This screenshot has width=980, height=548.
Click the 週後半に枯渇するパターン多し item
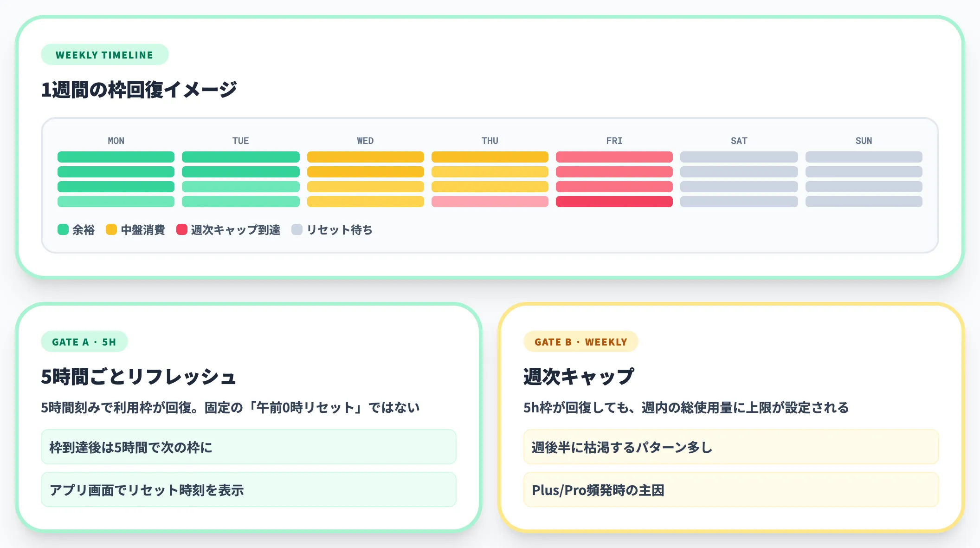(731, 447)
